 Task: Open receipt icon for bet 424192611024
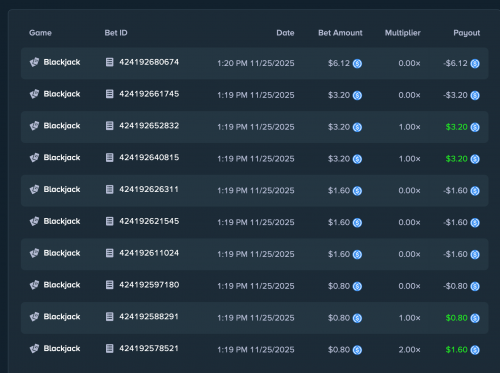(x=110, y=253)
